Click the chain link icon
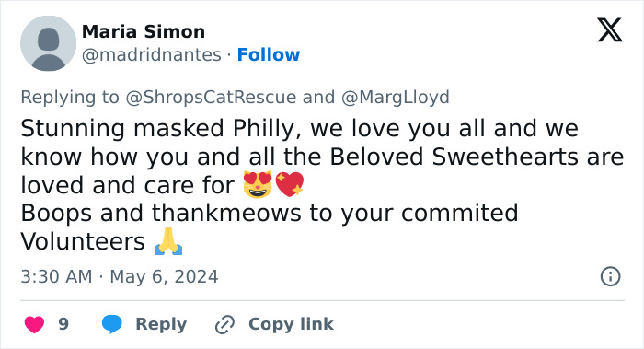This screenshot has width=644, height=349. [225, 324]
